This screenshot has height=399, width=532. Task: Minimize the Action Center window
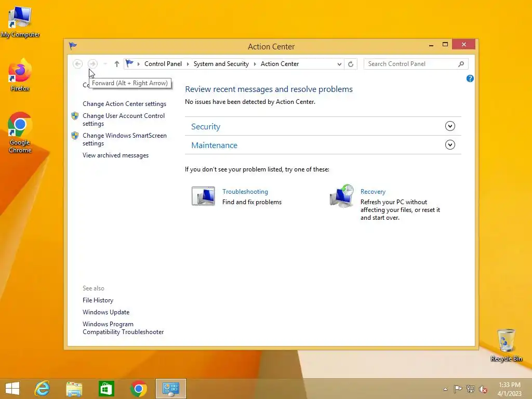(x=431, y=45)
